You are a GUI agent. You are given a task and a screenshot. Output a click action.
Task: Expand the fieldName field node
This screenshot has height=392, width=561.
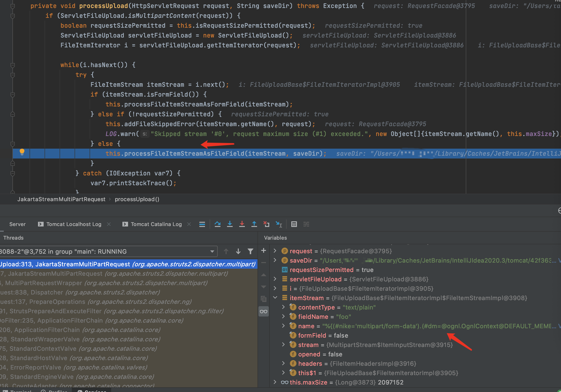coord(283,316)
